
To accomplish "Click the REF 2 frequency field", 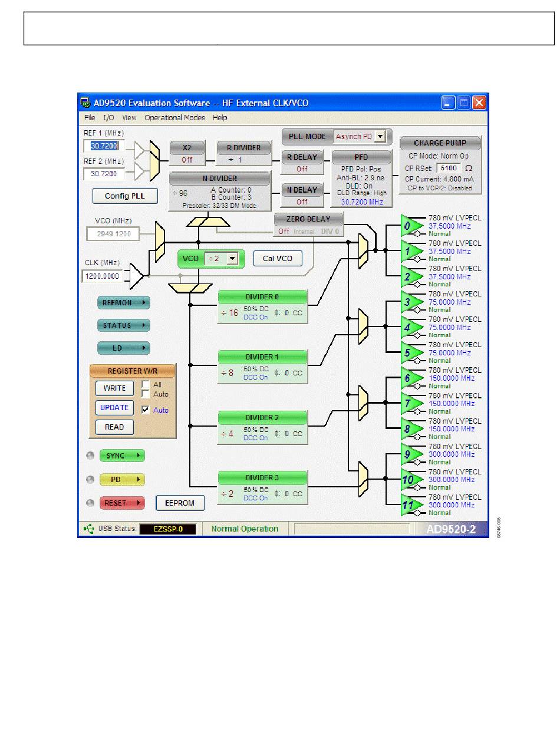I will [x=104, y=174].
